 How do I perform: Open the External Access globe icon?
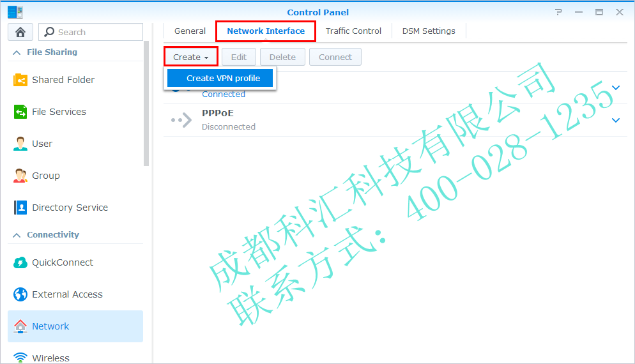click(x=20, y=294)
